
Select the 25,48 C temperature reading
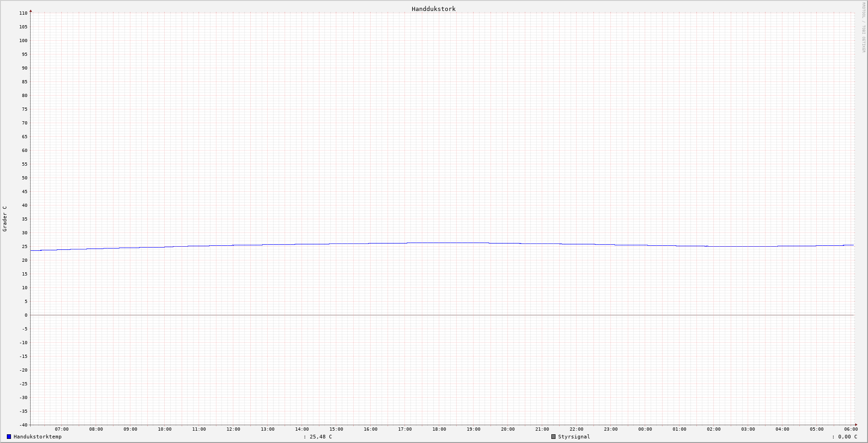click(x=321, y=437)
